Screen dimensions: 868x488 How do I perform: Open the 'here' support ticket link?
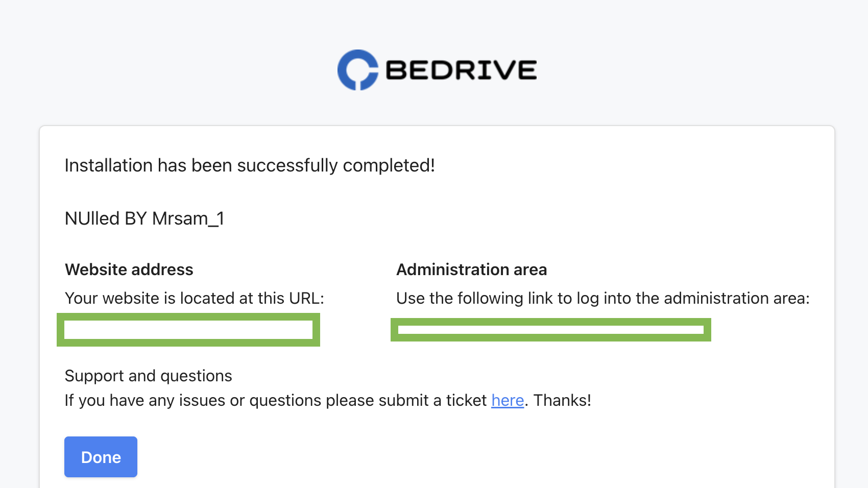[x=508, y=400]
